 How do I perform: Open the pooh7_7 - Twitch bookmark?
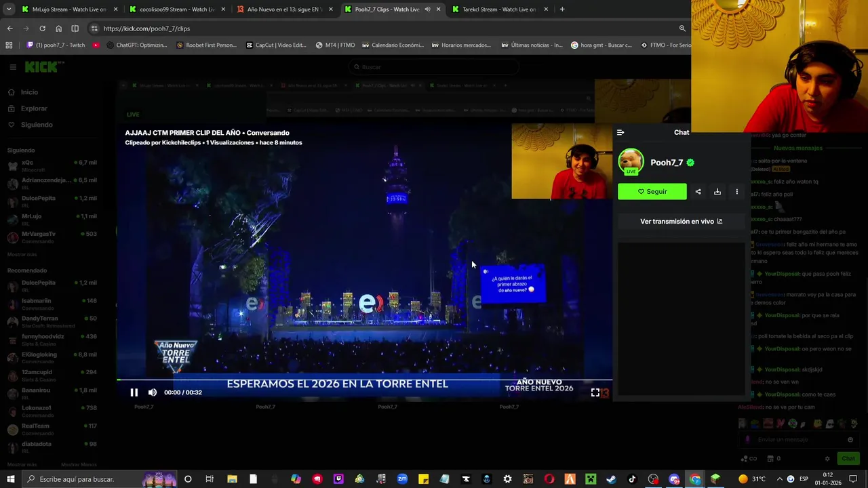pos(56,45)
